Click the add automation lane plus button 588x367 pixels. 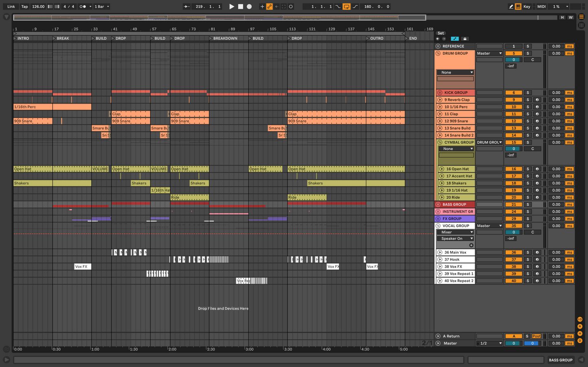(x=471, y=245)
